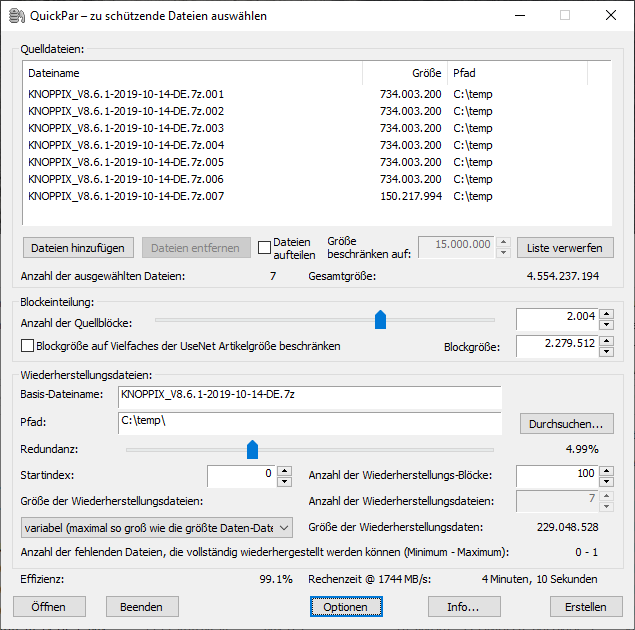This screenshot has width=635, height=630.
Task: Click the Blockgröße value field
Action: click(558, 346)
